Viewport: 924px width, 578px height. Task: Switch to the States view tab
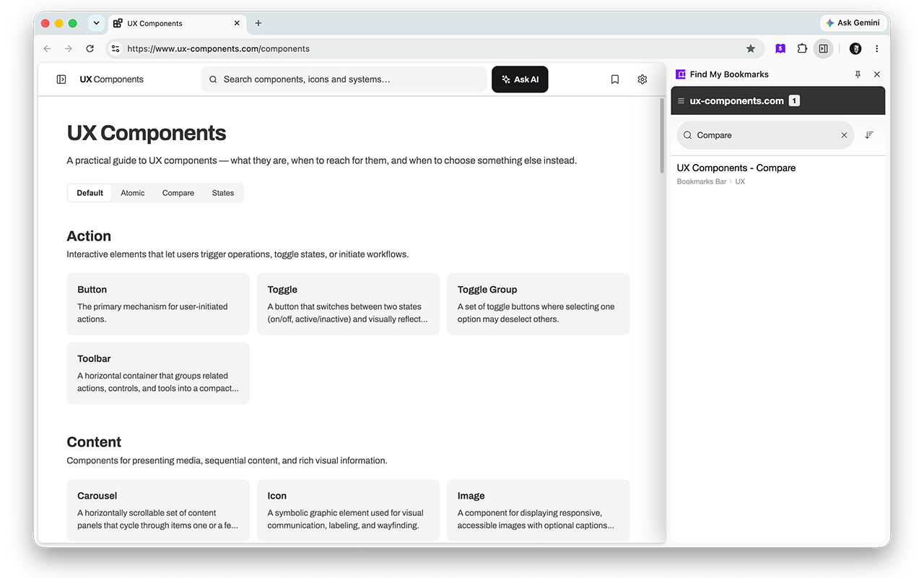click(223, 193)
